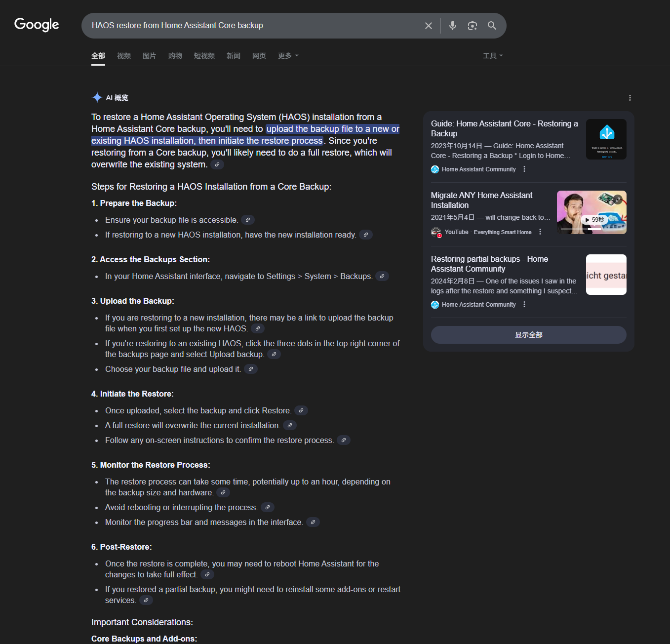Screen dimensions: 670x644
Task: Open three-dot menu for YouTube result
Action: coord(540,232)
